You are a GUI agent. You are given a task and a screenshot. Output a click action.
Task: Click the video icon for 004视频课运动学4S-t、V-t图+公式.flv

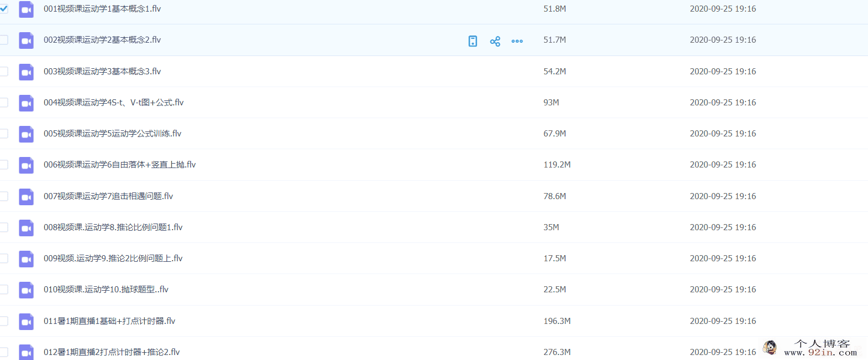26,103
